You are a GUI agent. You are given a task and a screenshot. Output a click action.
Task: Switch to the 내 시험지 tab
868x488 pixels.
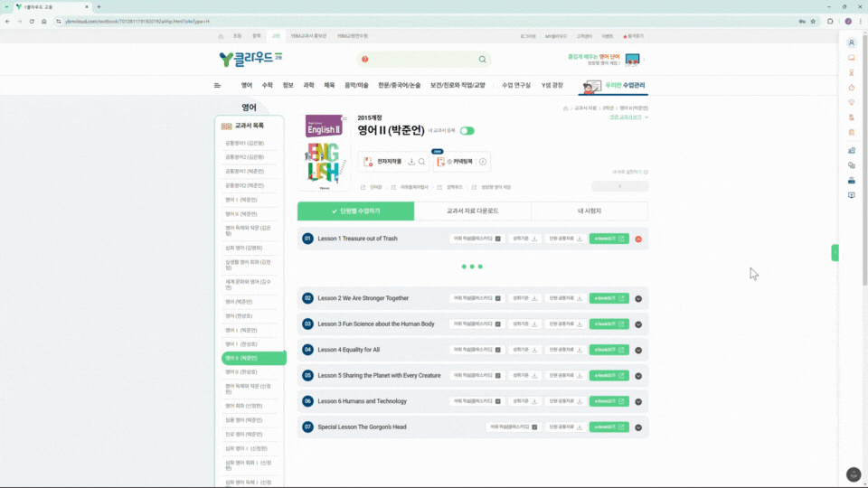(590, 211)
